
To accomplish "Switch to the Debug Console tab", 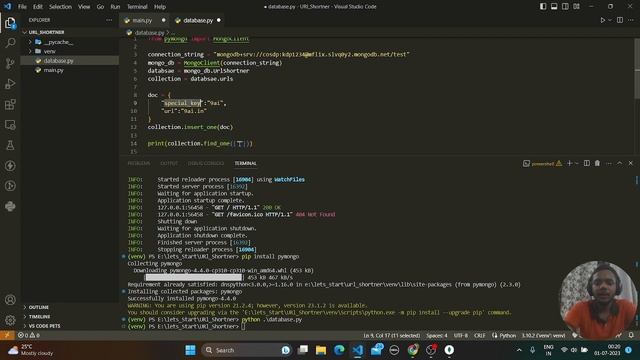I will click(206, 163).
